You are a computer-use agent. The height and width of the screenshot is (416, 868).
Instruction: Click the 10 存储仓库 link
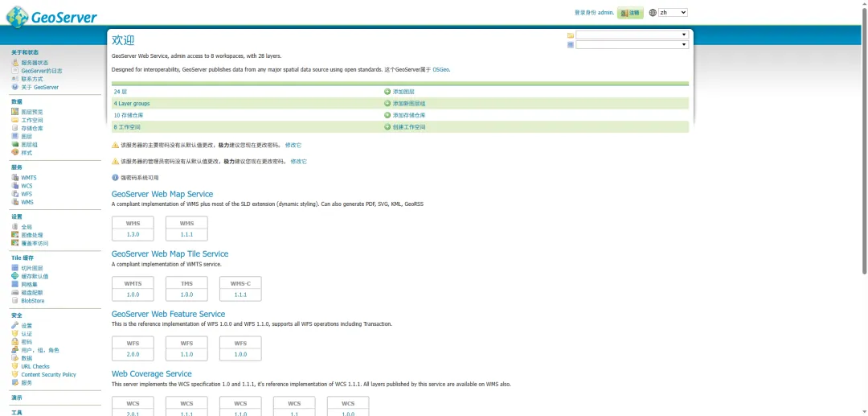[130, 115]
